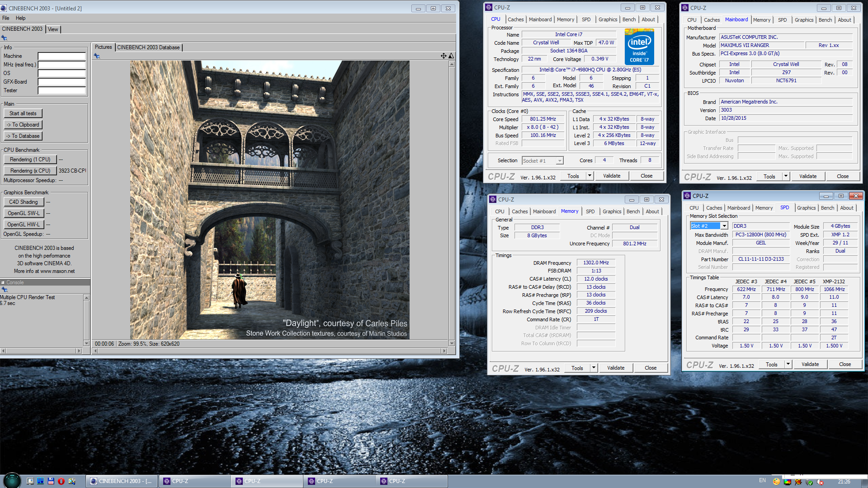Click the CPU-Z SPD window title icon
868x488 pixels.
[x=687, y=196]
